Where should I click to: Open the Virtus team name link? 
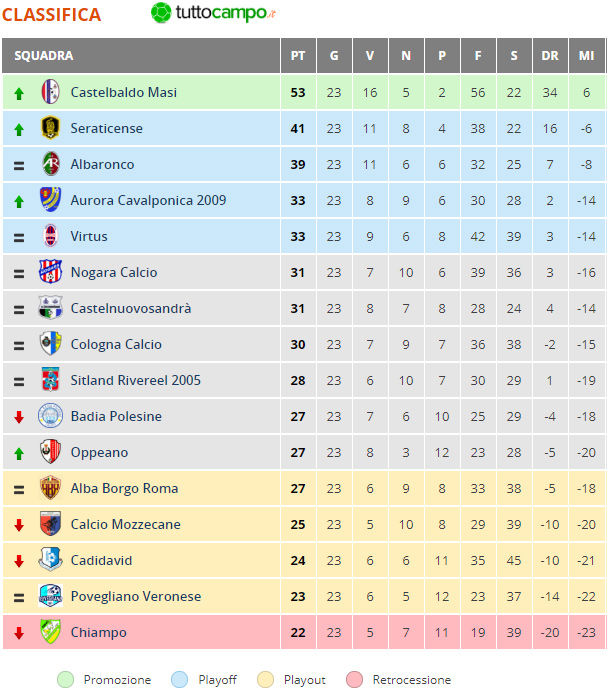tap(89, 236)
